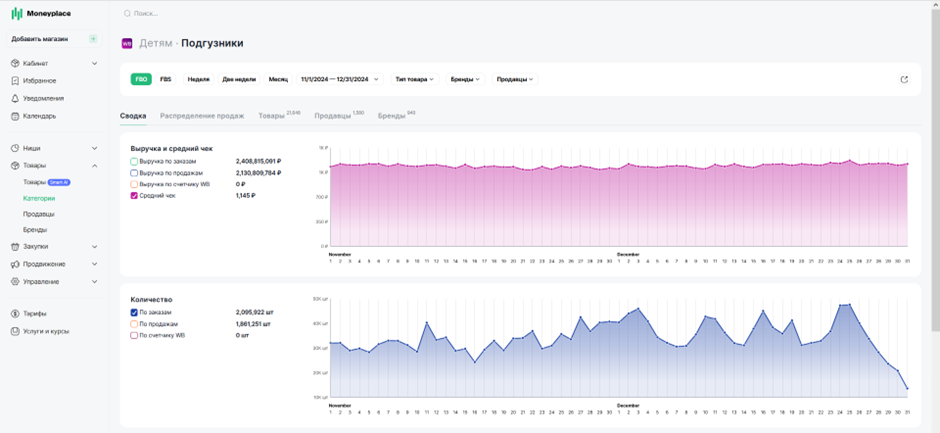
Task: Click the Добавить магазин button
Action: tap(55, 39)
